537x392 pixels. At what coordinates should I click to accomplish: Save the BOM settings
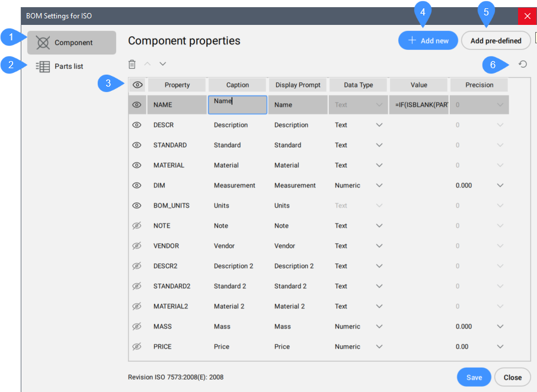pos(474,377)
